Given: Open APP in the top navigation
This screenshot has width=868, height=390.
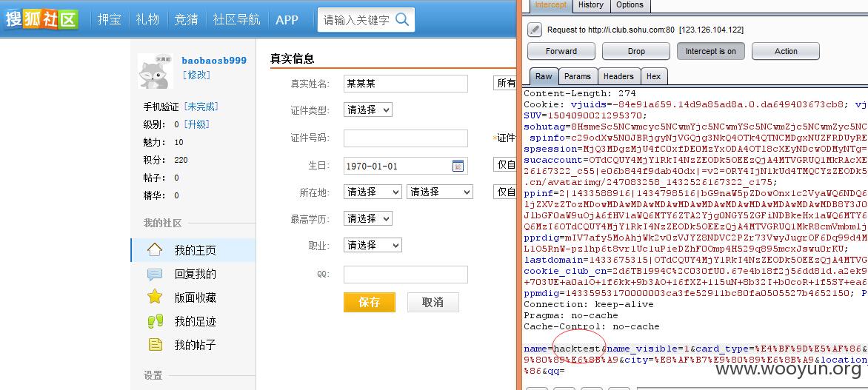Looking at the screenshot, I should pos(287,20).
